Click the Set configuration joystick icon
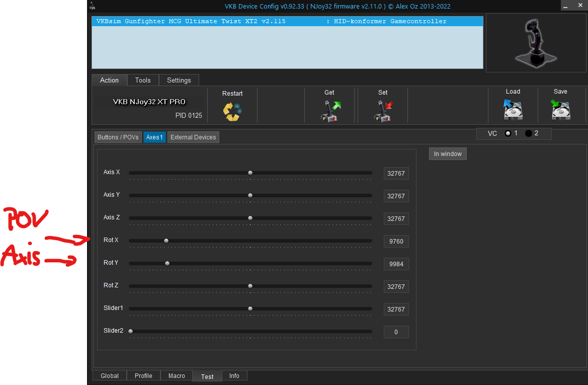Screen dimensions: 588x385 383,111
